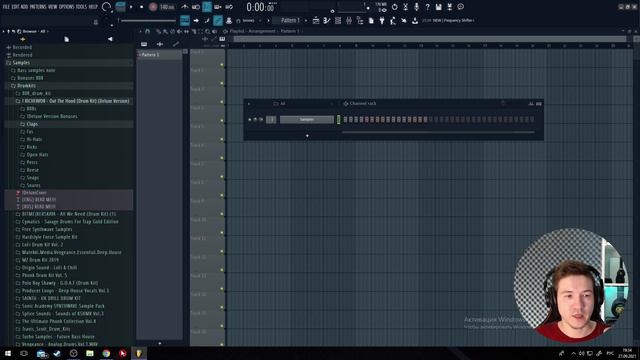The image size is (640, 360).
Task: Click the song position slider under the transport
Action: point(148,20)
